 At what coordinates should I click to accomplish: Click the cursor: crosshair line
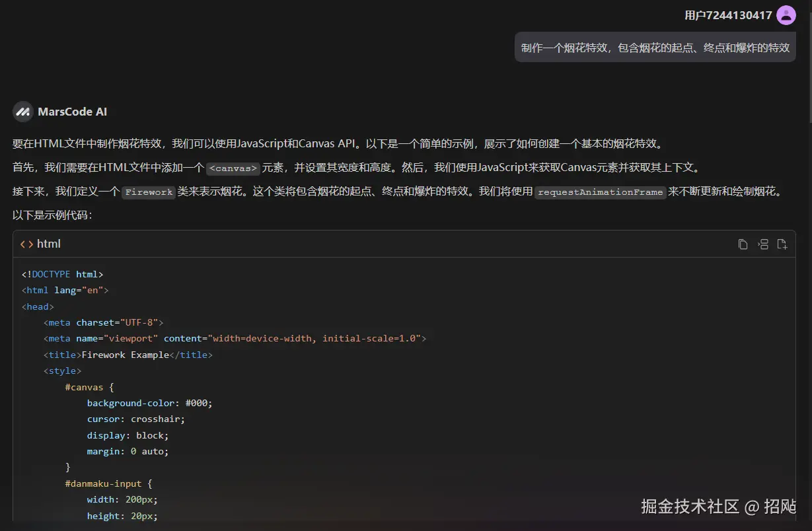[x=136, y=419]
